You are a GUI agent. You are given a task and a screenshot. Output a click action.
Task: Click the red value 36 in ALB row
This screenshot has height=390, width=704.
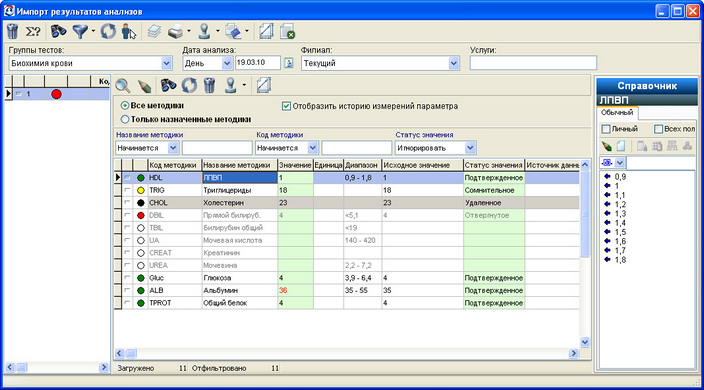pyautogui.click(x=283, y=290)
